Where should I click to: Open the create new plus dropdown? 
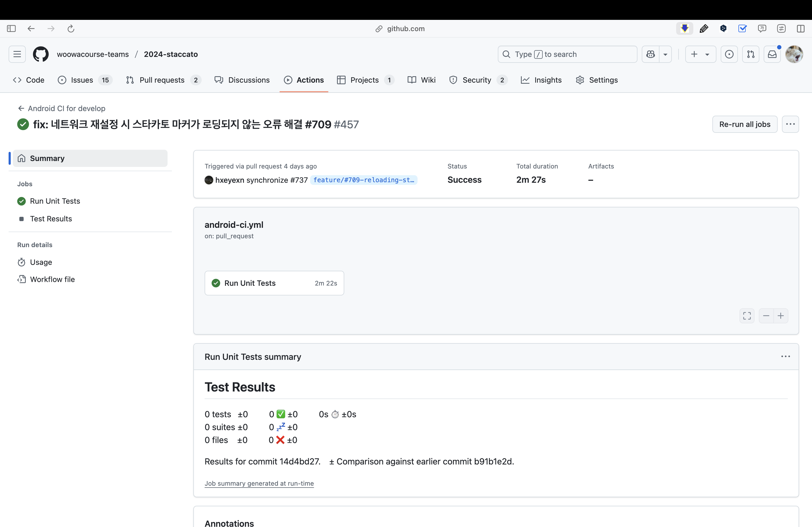700,54
